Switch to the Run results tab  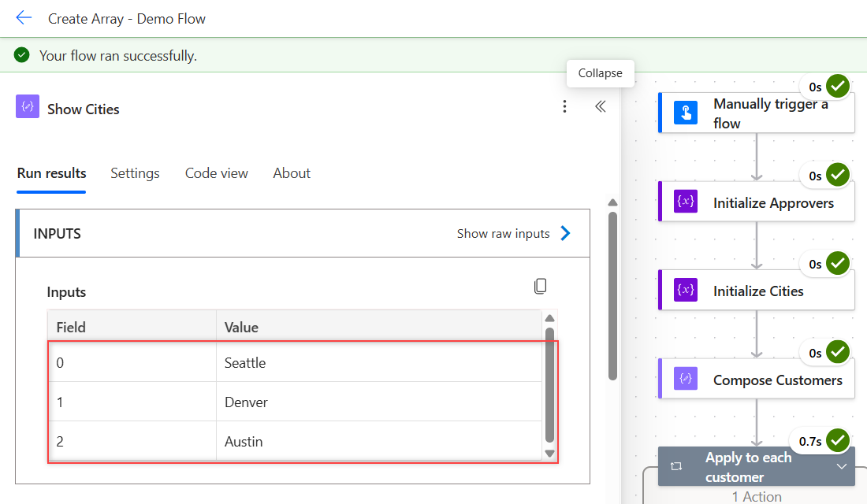click(51, 173)
